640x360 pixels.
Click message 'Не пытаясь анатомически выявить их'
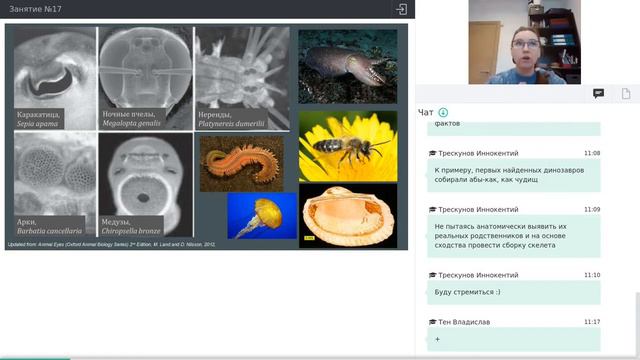[513, 236]
